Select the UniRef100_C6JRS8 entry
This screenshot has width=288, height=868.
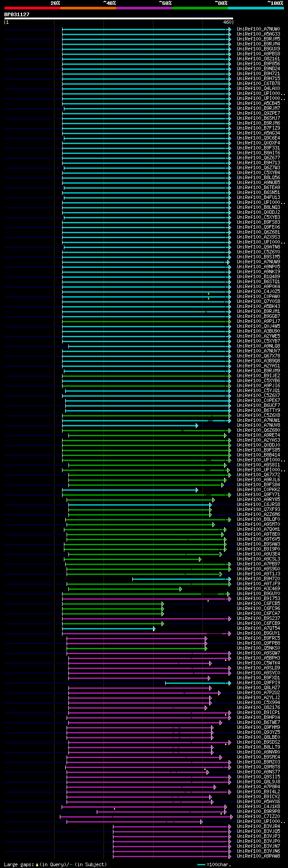pos(258,504)
